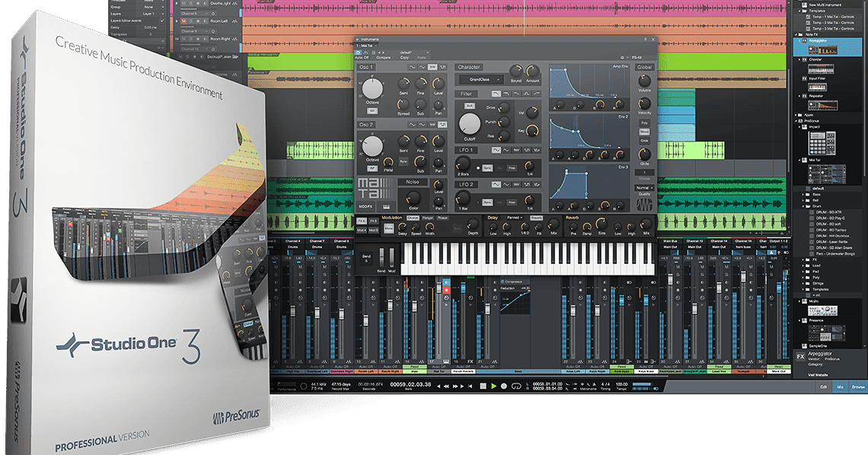
Task: Toggle the Loop button in transport
Action: [x=516, y=387]
